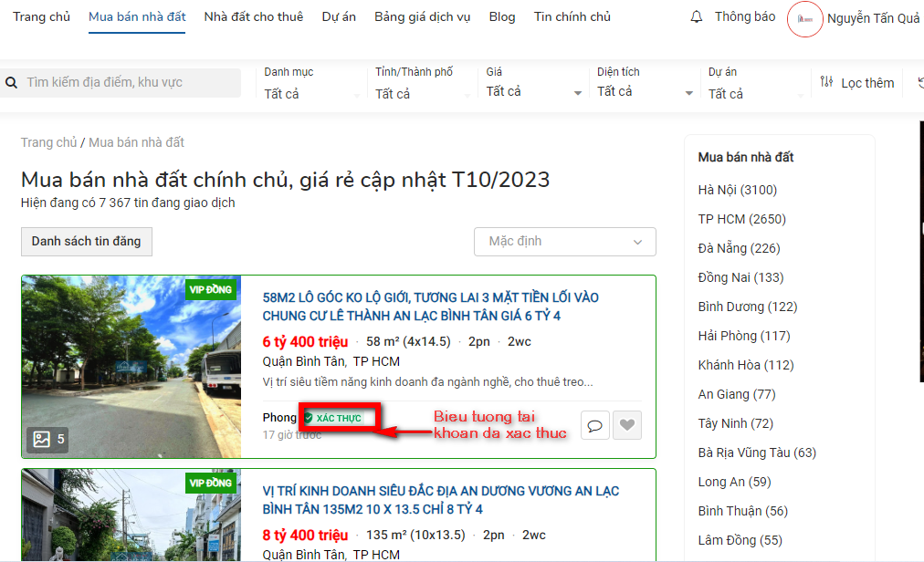The width and height of the screenshot is (924, 562).
Task: Filter by Đà Nẵng (226)
Action: 739,248
